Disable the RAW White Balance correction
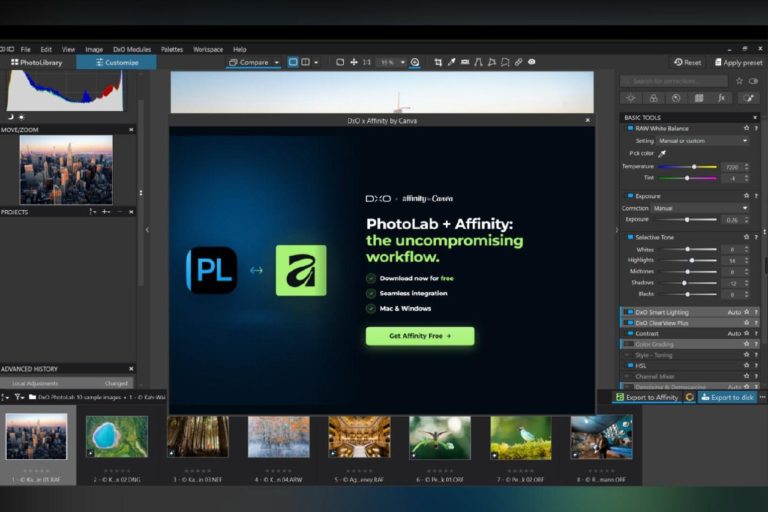Image resolution: width=768 pixels, height=512 pixels. pos(630,128)
